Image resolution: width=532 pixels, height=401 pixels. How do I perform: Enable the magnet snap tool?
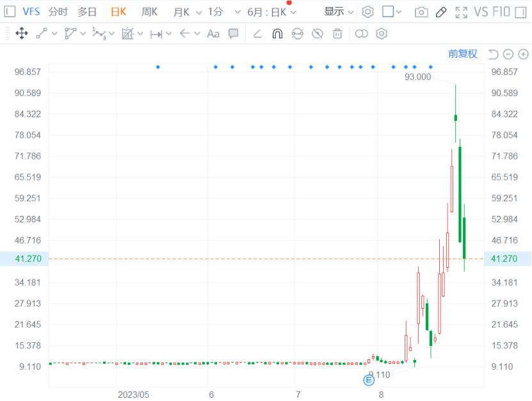click(277, 33)
